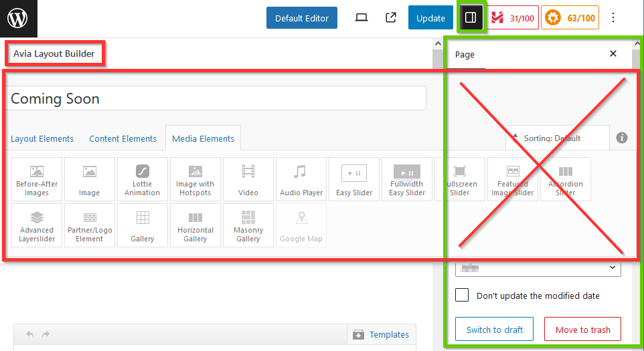Add Lottie Animation element
Image resolution: width=644 pixels, height=351 pixels.
[143, 179]
